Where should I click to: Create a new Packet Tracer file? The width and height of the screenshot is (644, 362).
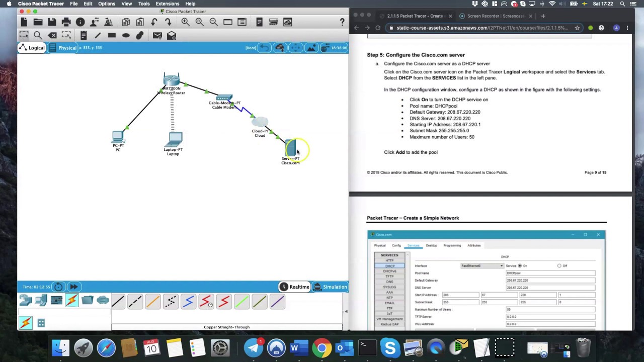pyautogui.click(x=24, y=22)
